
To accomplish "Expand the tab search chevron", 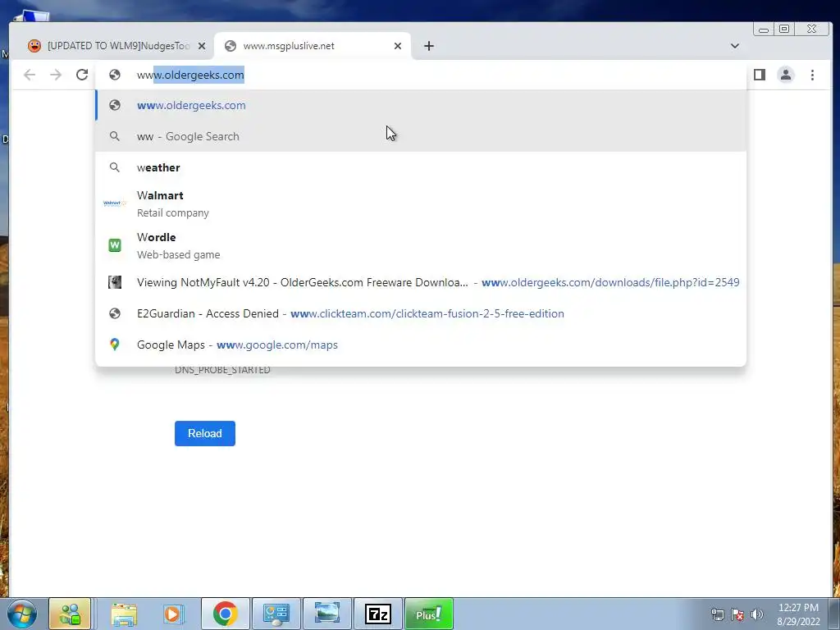I will pos(735,46).
